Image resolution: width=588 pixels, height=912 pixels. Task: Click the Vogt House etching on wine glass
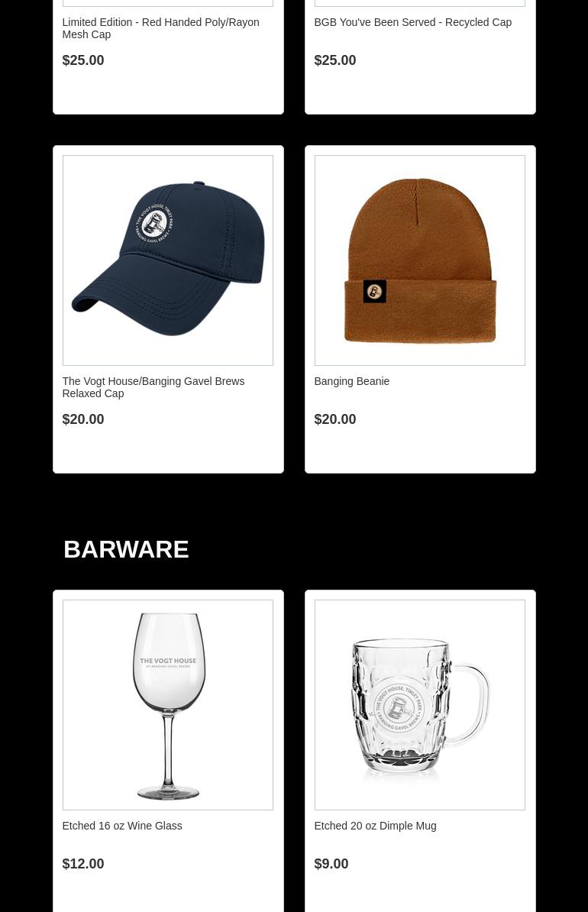[x=167, y=662]
